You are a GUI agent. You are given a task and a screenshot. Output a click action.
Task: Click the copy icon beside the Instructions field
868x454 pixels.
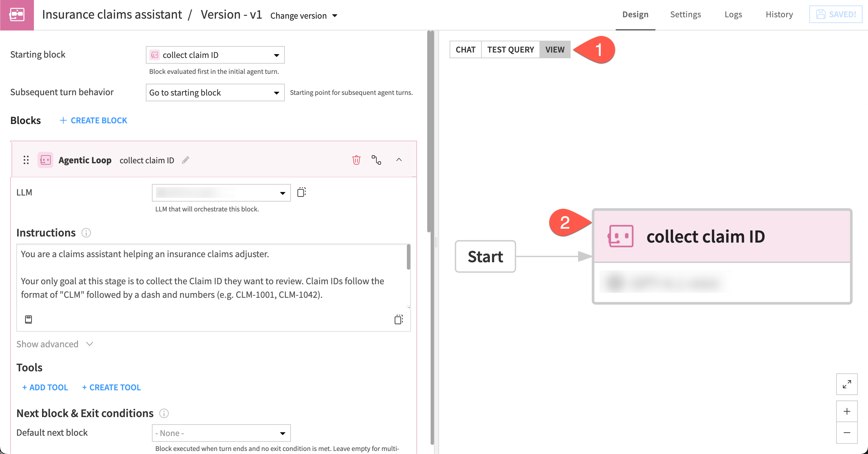click(398, 319)
